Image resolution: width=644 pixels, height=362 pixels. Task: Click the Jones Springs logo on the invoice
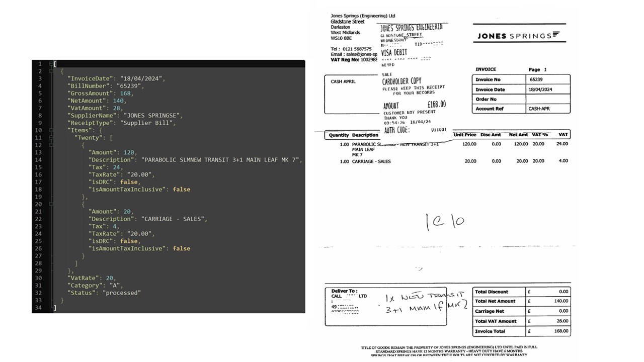point(518,35)
